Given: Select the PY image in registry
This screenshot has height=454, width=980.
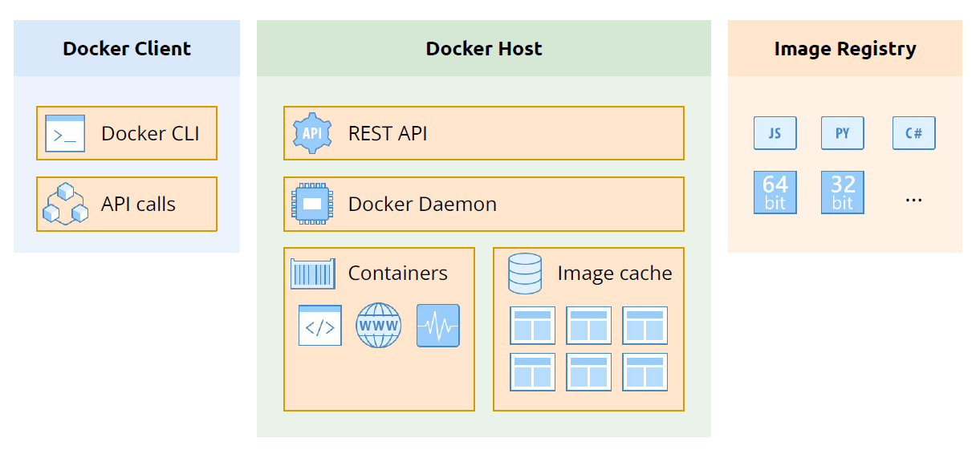Looking at the screenshot, I should point(842,133).
